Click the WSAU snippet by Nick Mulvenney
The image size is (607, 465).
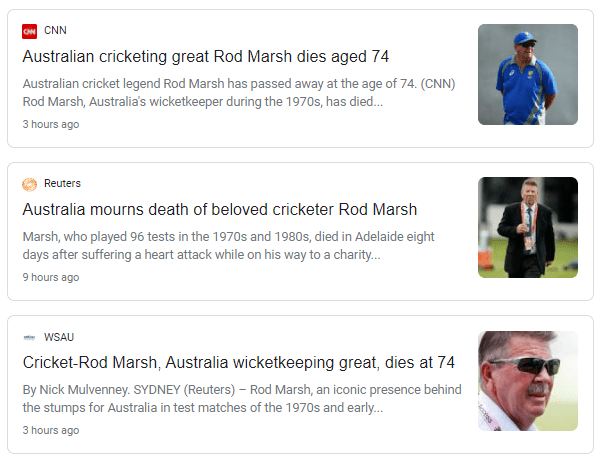(238, 399)
